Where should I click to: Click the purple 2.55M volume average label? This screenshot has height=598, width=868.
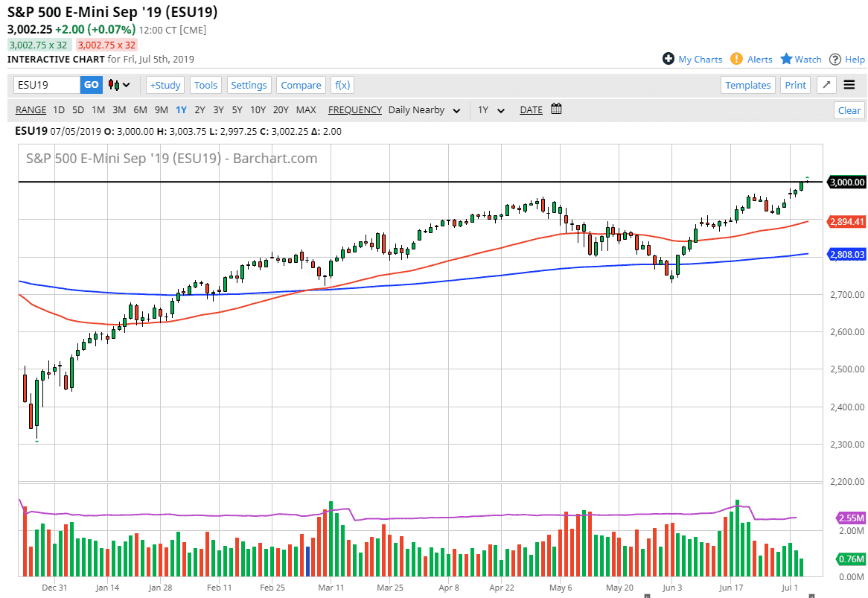(x=850, y=518)
